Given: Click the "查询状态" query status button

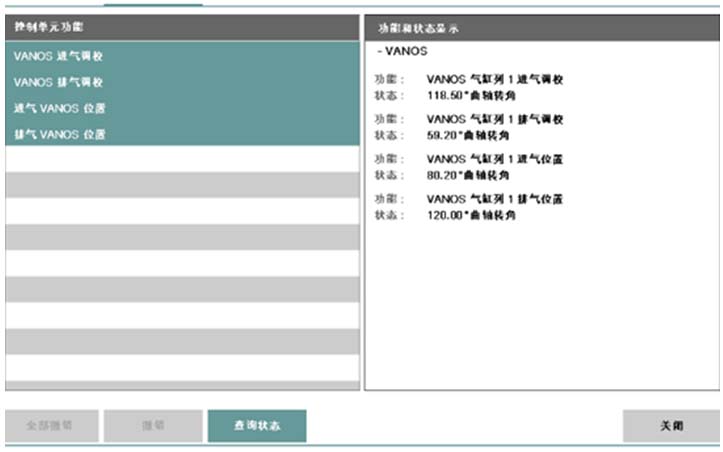Looking at the screenshot, I should (257, 425).
